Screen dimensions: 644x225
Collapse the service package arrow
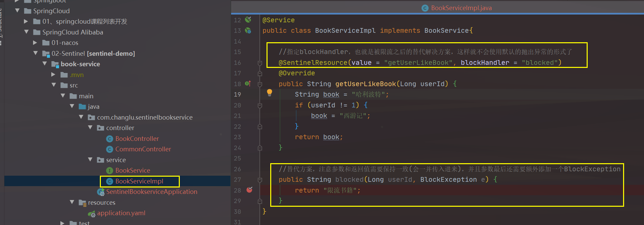90,159
